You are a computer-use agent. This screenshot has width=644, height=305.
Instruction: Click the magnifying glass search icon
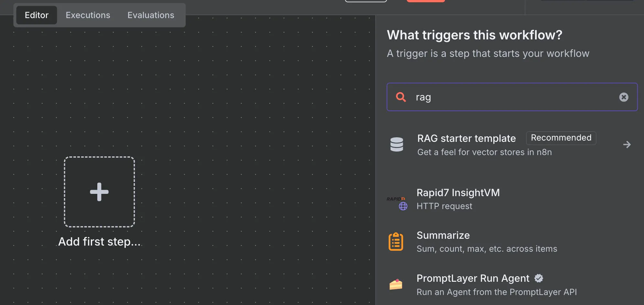401,97
